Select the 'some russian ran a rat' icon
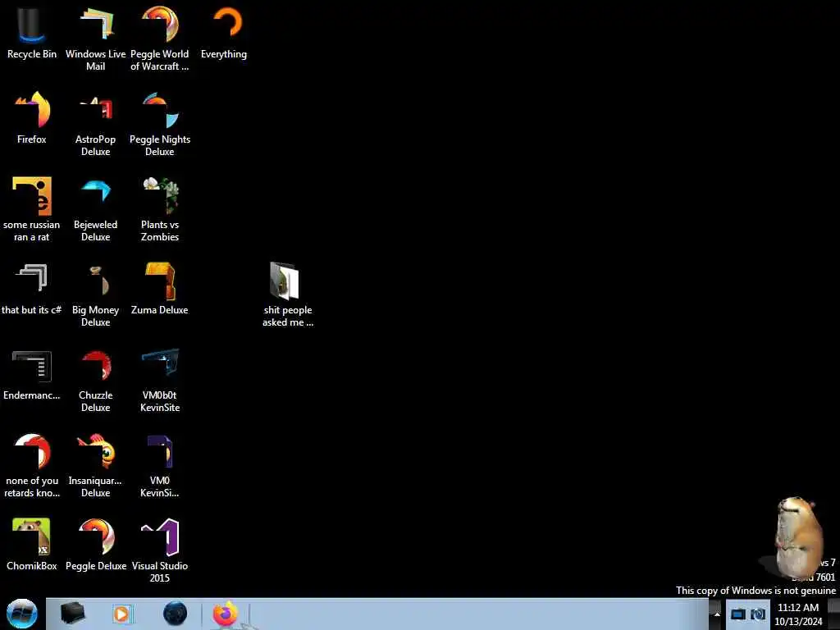 pos(32,209)
